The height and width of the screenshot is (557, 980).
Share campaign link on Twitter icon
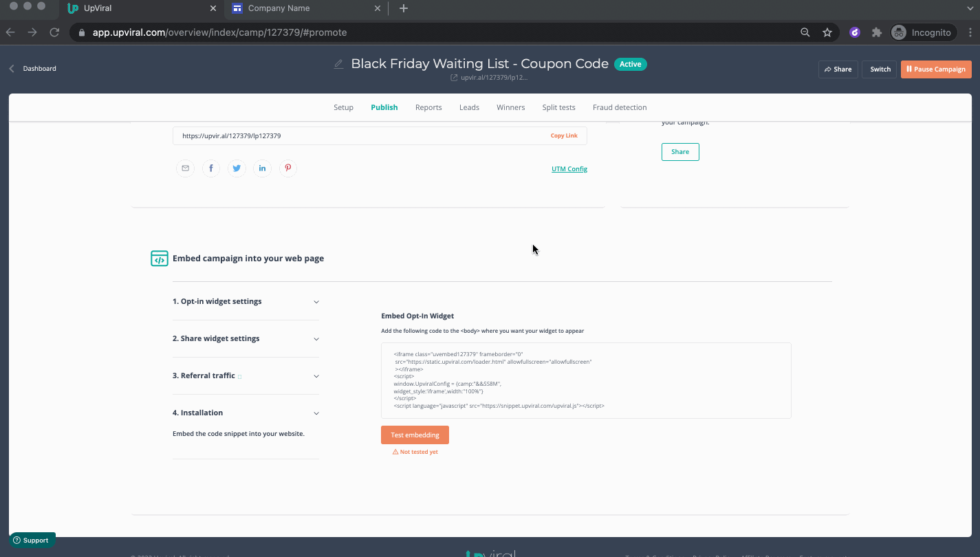point(237,168)
